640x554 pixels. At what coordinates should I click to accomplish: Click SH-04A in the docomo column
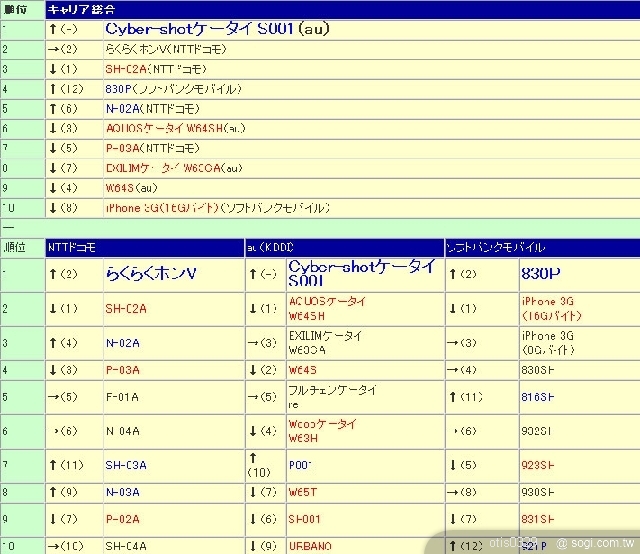[126, 546]
